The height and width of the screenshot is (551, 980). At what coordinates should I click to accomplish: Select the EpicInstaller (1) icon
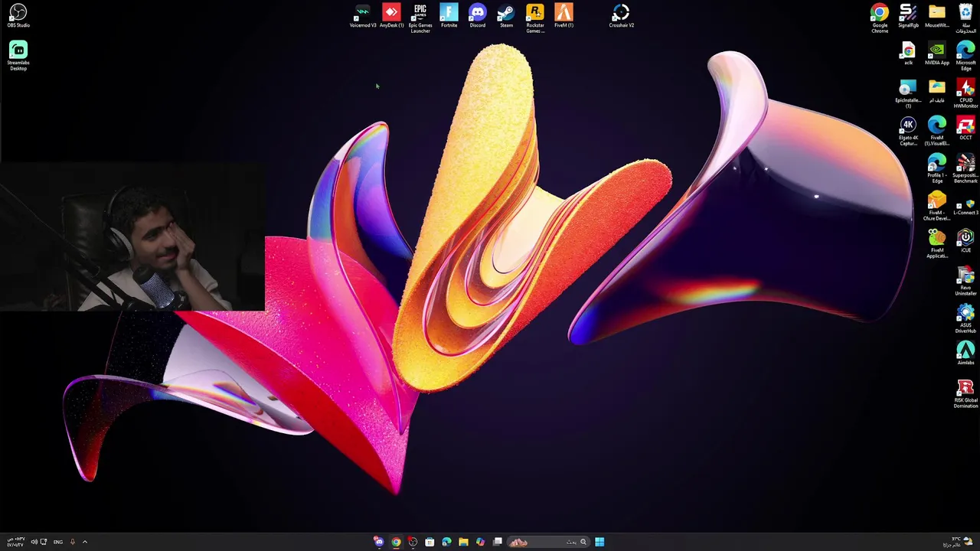908,93
